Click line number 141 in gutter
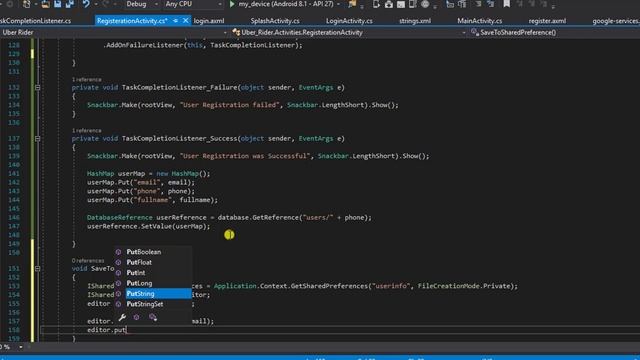640x360 pixels. coord(14,173)
